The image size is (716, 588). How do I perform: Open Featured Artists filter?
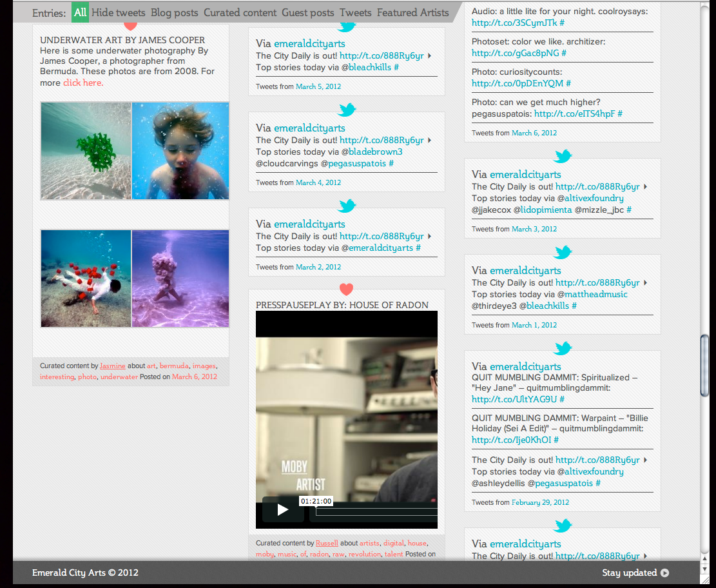[413, 13]
